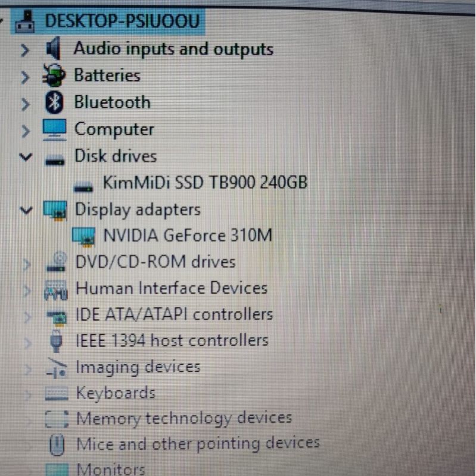This screenshot has width=476, height=476.
Task: Click the Audio inputs and outputs speaker icon
Action: [54, 48]
